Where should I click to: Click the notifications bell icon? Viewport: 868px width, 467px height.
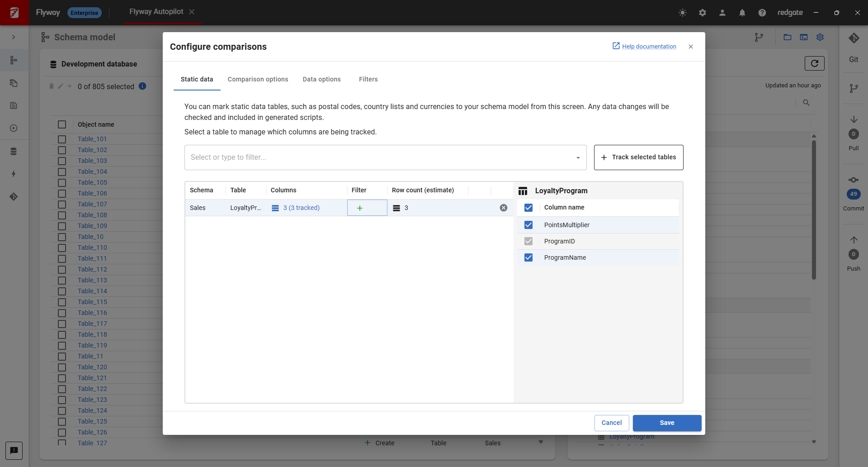[x=742, y=13]
